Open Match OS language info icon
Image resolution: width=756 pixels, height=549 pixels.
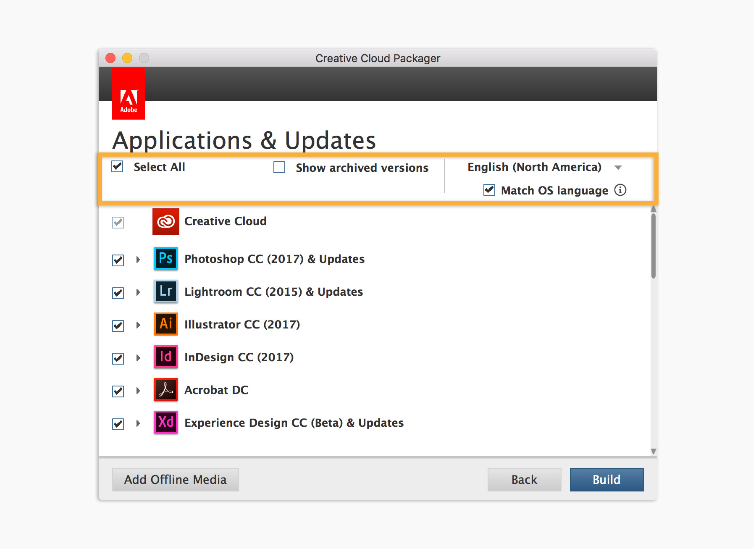click(x=620, y=190)
